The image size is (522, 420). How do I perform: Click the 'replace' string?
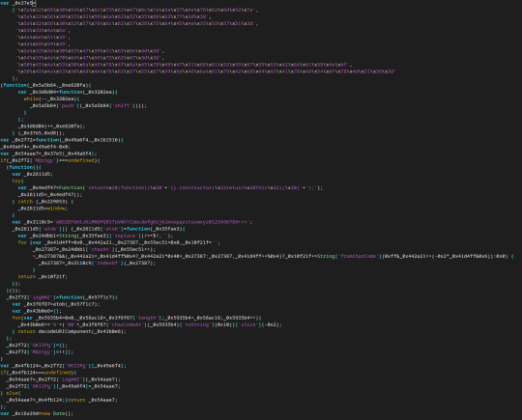tap(125, 236)
